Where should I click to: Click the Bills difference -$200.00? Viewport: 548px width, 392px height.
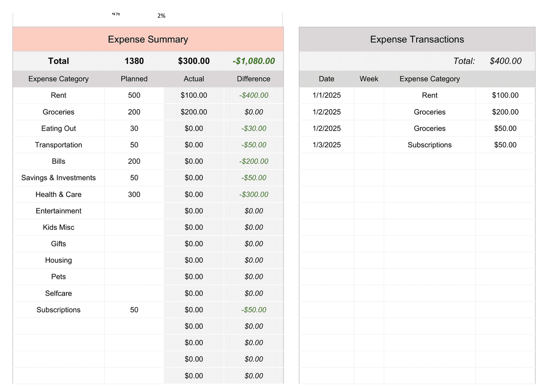[254, 161]
